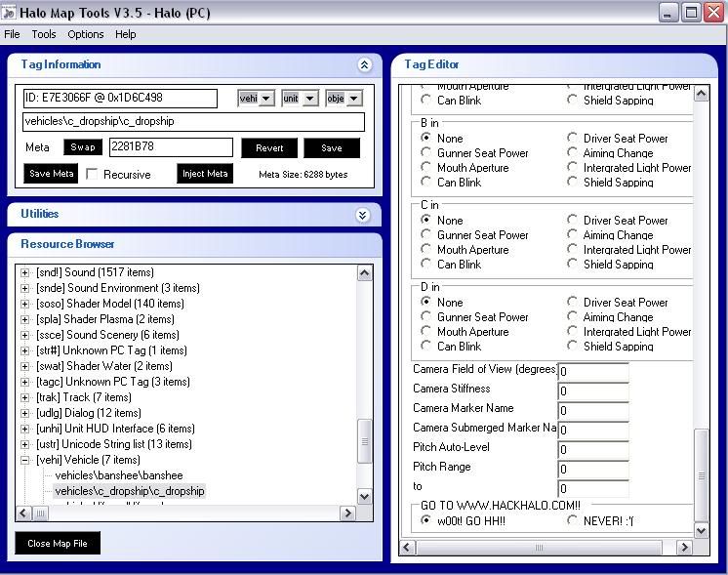Image resolution: width=728 pixels, height=575 pixels.
Task: Open the File menu
Action: click(12, 34)
